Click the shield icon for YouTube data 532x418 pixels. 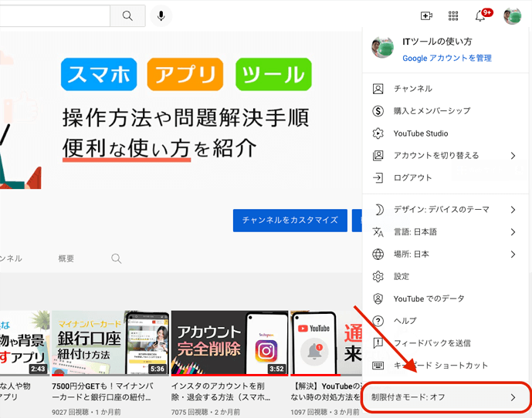pos(378,298)
